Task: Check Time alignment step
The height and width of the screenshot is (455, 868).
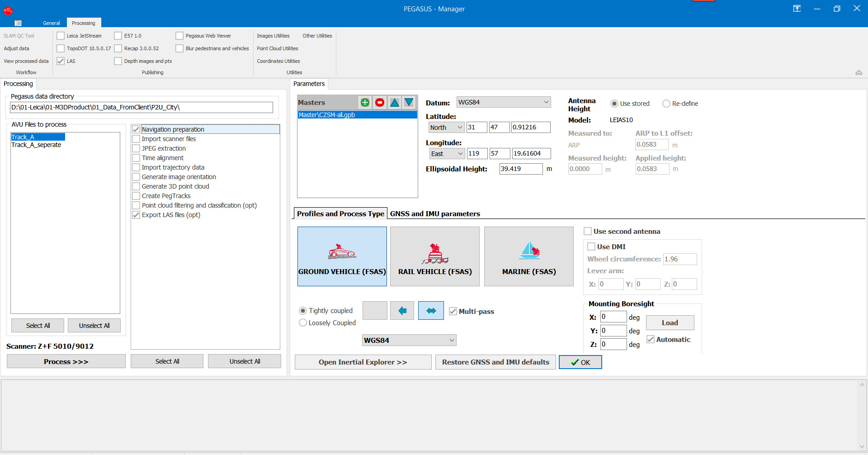Action: coord(136,158)
